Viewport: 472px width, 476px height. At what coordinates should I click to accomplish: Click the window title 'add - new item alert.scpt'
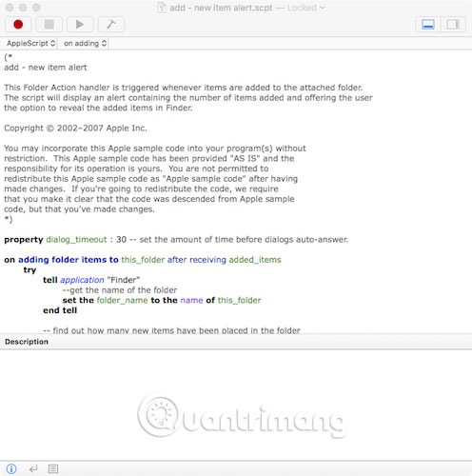click(x=221, y=8)
